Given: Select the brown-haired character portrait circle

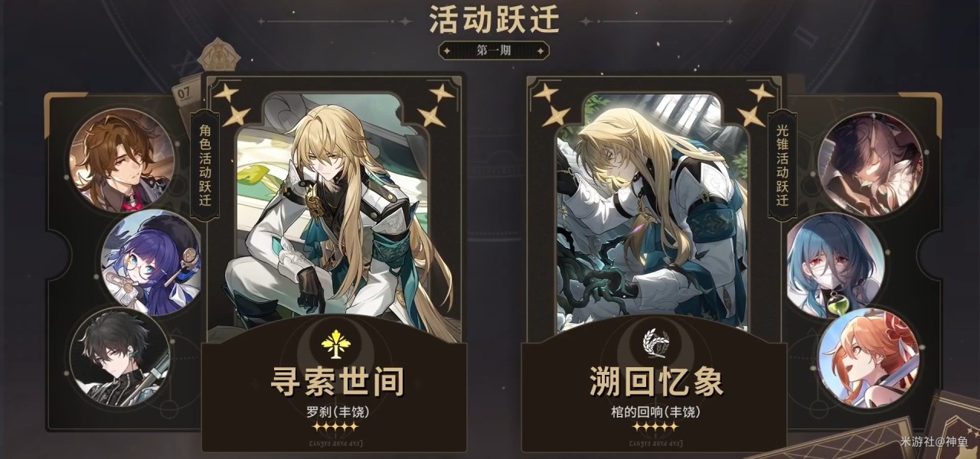Looking at the screenshot, I should point(122,159).
